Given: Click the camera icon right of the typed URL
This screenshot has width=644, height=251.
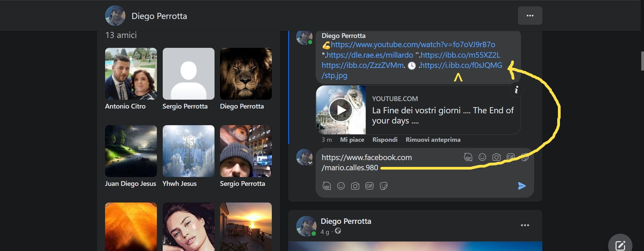Looking at the screenshot, I should 497,157.
